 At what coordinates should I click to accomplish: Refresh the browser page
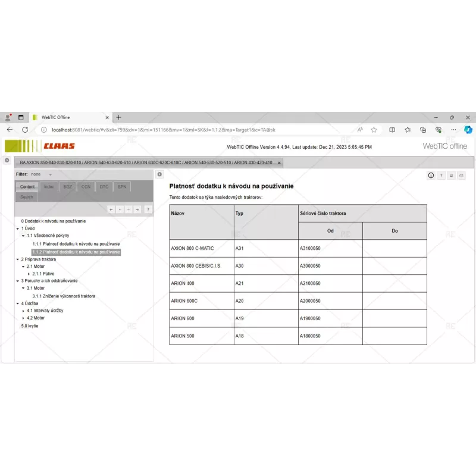click(25, 130)
